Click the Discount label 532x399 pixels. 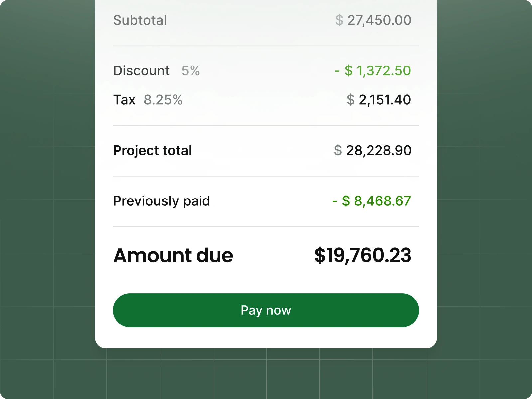point(141,70)
